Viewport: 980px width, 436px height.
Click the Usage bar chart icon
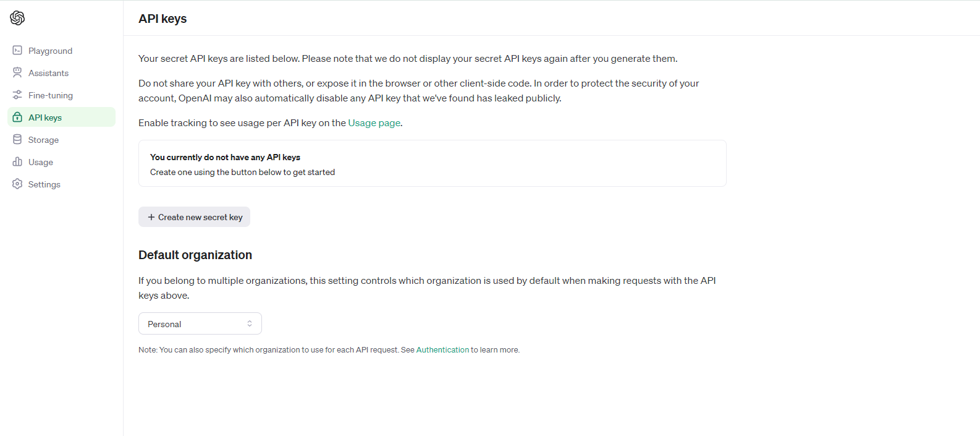pos(17,161)
